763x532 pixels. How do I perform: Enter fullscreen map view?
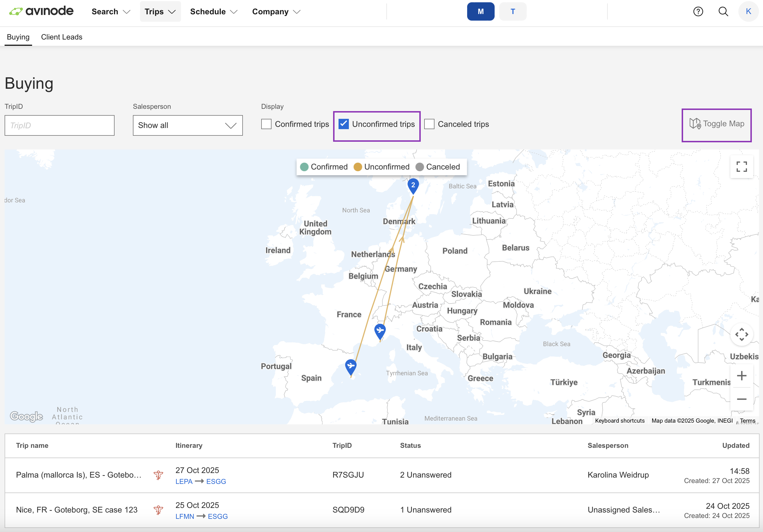click(742, 167)
